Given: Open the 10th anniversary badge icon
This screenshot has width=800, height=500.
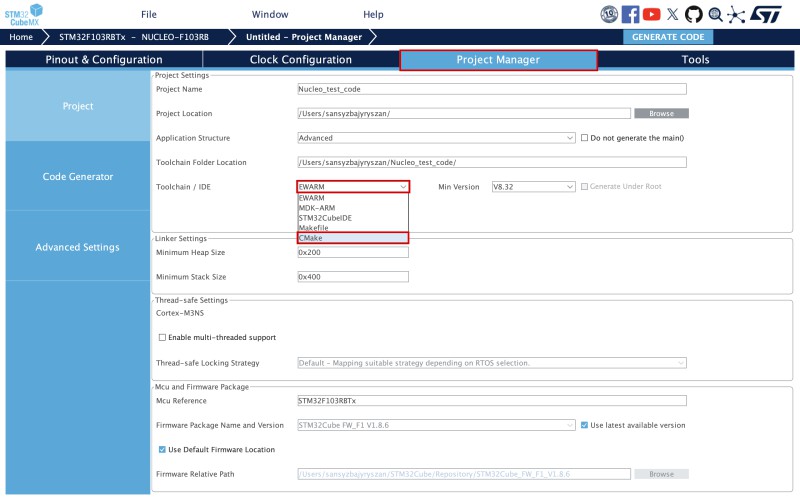Looking at the screenshot, I should click(x=609, y=14).
